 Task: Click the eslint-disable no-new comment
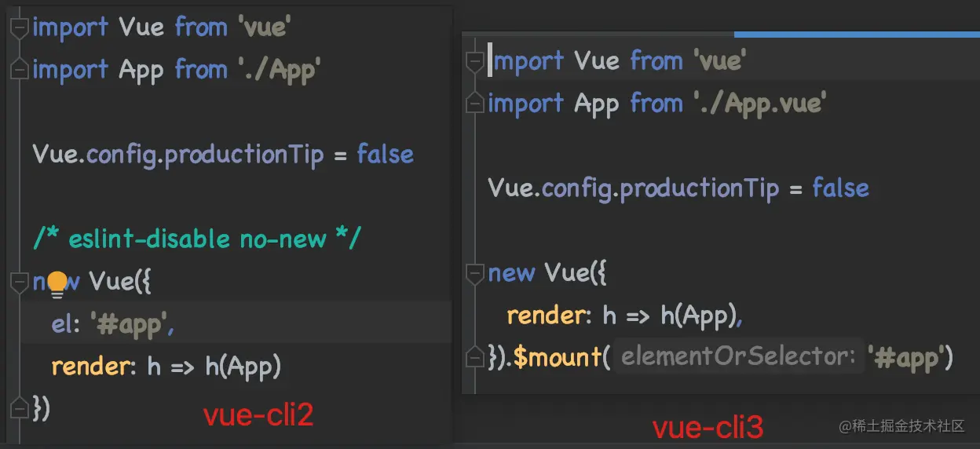[x=196, y=239]
